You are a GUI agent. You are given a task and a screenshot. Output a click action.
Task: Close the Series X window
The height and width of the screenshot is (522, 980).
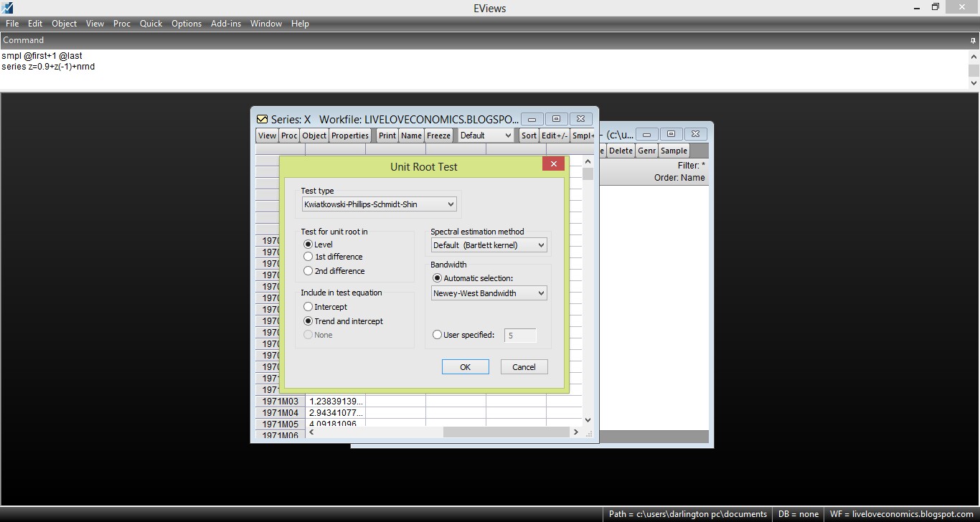click(x=580, y=119)
